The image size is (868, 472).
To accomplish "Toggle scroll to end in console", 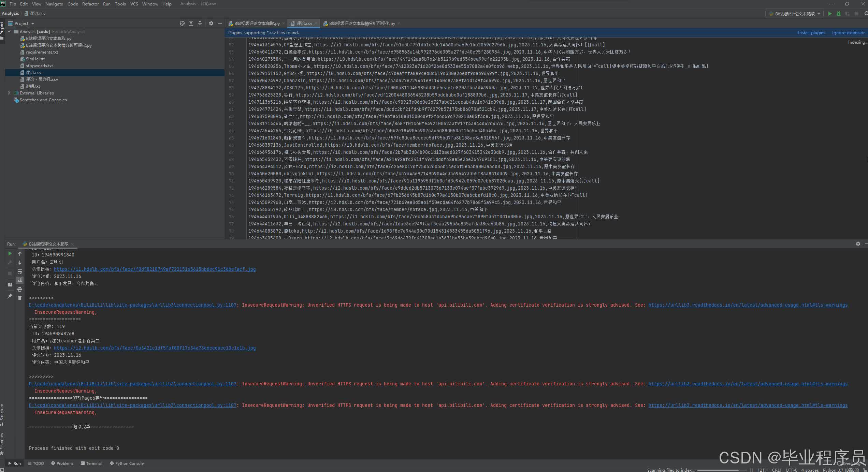I will click(x=20, y=280).
